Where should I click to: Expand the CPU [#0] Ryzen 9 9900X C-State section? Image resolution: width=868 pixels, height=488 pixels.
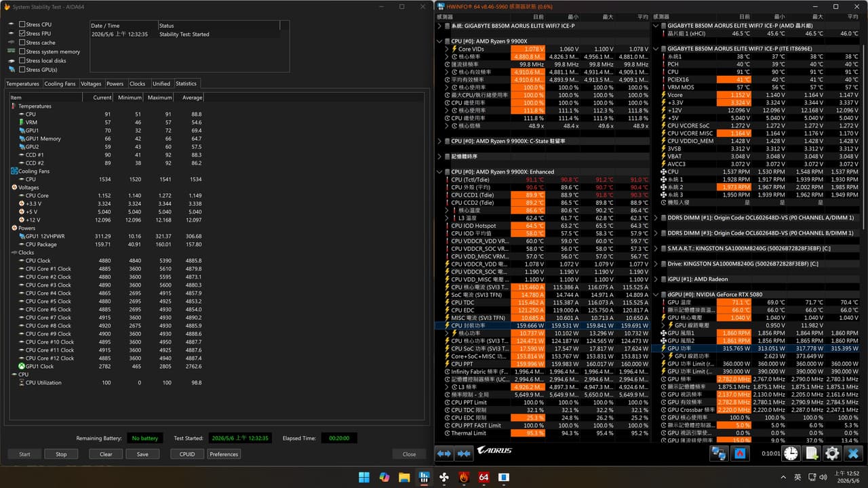point(439,141)
